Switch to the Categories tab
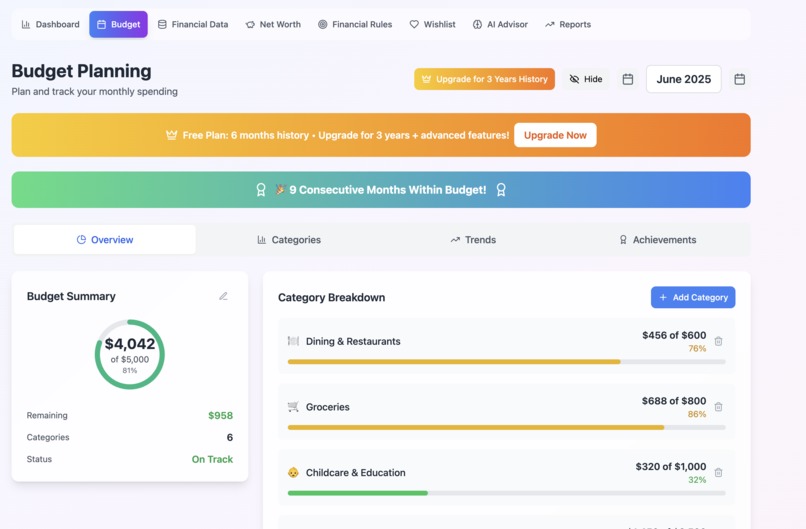Image resolution: width=806 pixels, height=529 pixels. [x=289, y=240]
